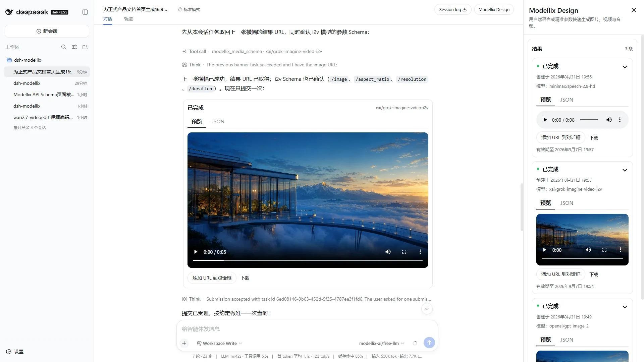Click Modellix Design header button
This screenshot has height=362, width=644.
494,9
